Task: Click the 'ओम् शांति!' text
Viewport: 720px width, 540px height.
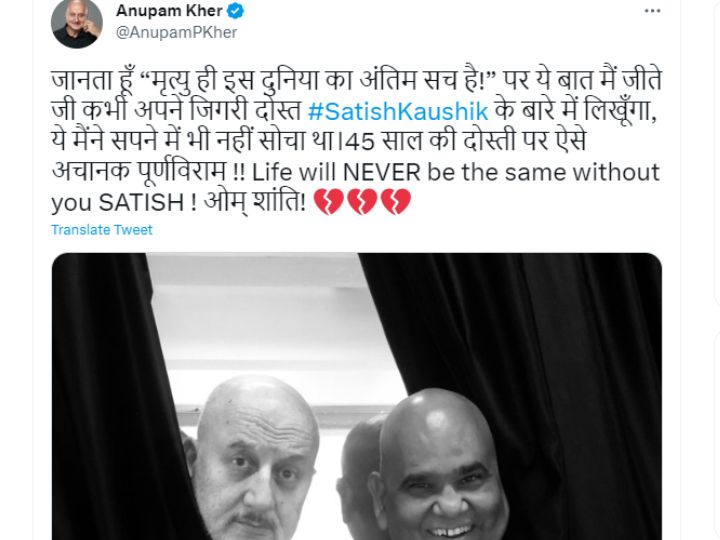Action: point(255,201)
